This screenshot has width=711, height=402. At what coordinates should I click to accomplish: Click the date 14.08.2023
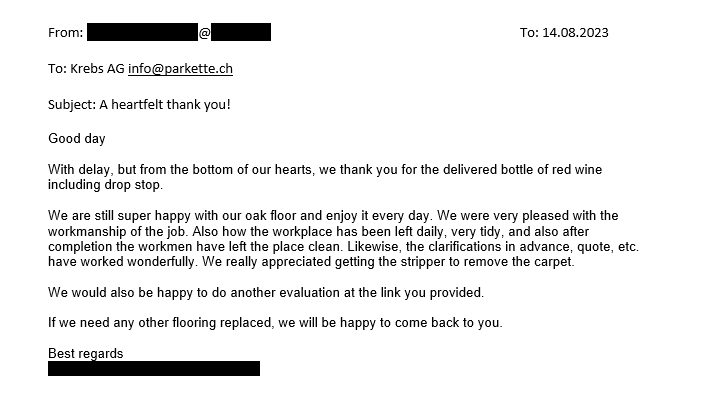[575, 33]
